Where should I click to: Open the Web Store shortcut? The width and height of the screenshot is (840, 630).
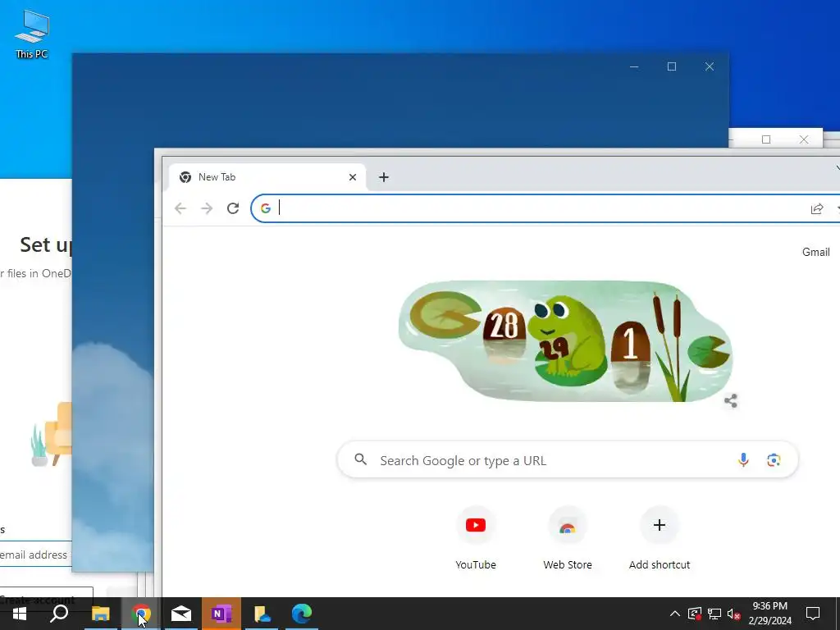[568, 538]
